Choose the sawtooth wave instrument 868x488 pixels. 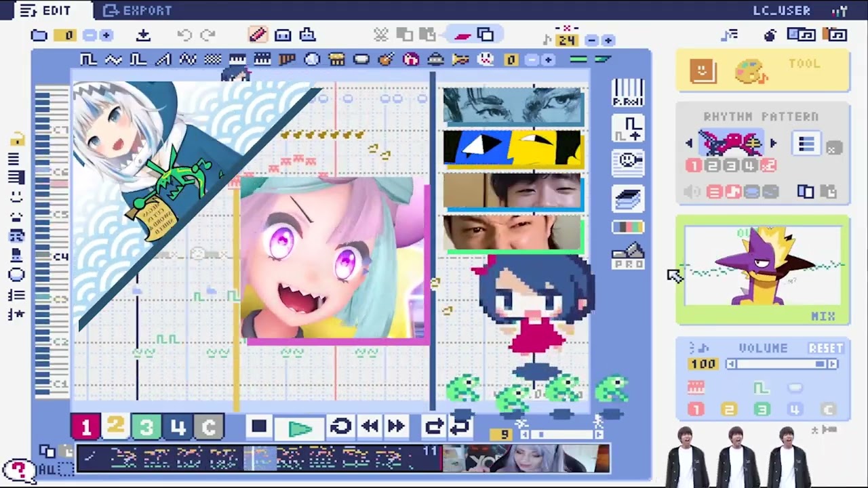[x=163, y=60]
